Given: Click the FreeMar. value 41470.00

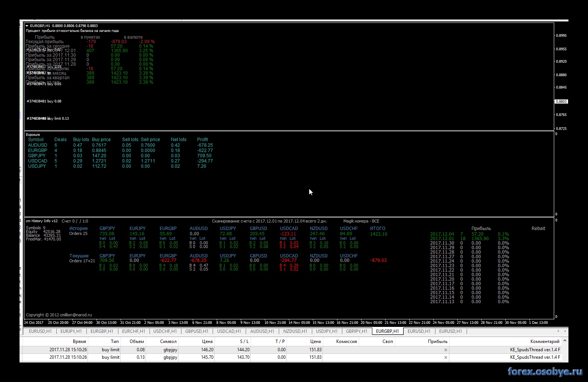Looking at the screenshot, I should 53,239.
